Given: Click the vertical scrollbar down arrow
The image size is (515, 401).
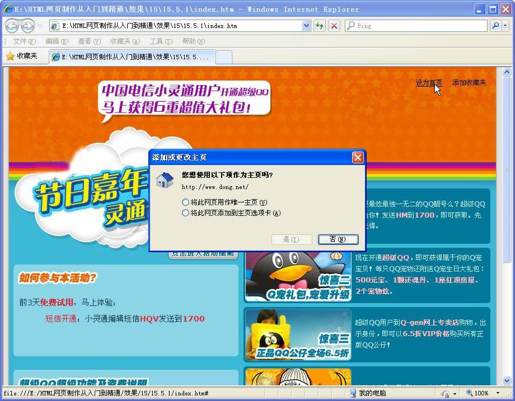Looking at the screenshot, I should coord(507,380).
